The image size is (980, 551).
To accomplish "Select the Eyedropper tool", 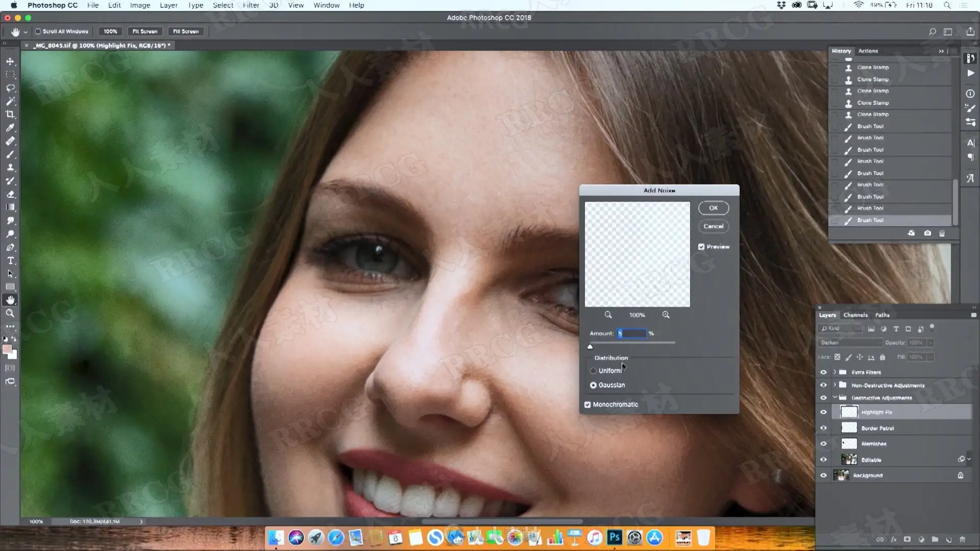I will coord(10,128).
